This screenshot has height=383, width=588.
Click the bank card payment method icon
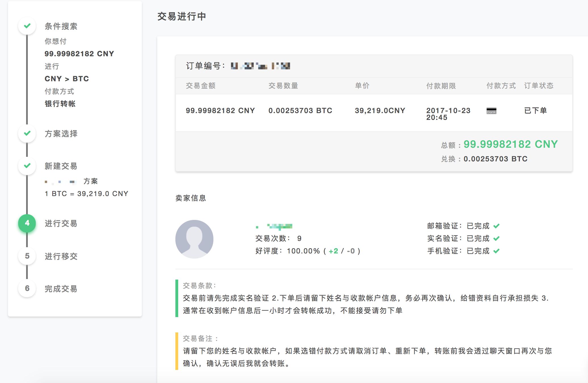491,111
